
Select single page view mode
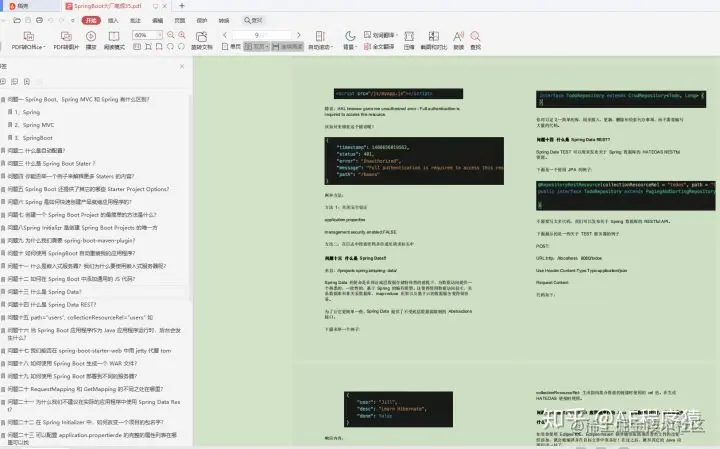pyautogui.click(x=231, y=47)
